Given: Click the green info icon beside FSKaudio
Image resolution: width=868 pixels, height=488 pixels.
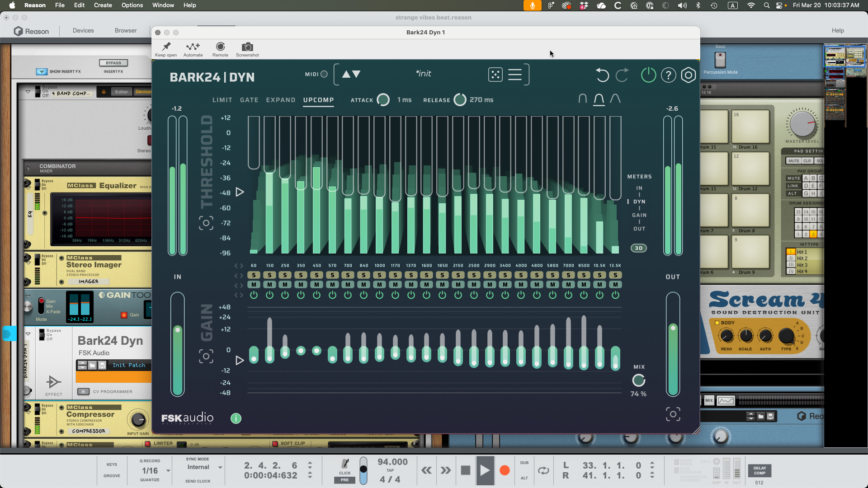Looking at the screenshot, I should pos(236,418).
